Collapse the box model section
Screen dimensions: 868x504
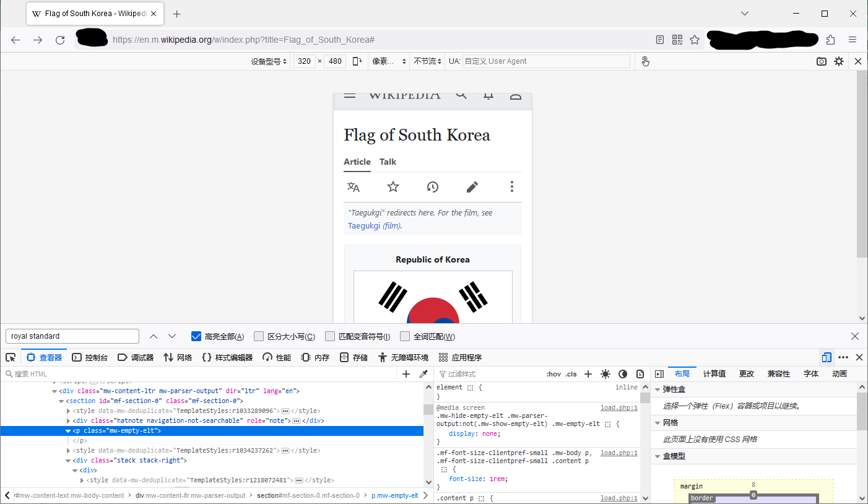pyautogui.click(x=658, y=456)
